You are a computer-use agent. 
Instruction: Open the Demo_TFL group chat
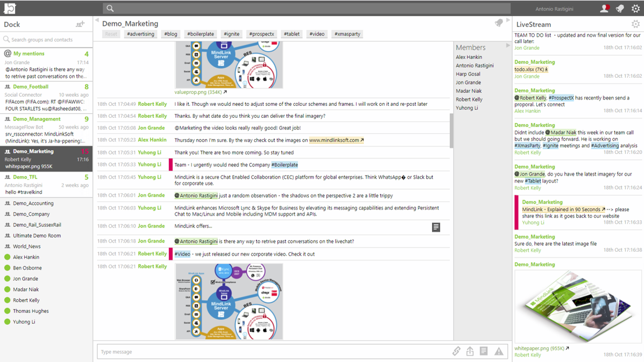click(x=46, y=184)
